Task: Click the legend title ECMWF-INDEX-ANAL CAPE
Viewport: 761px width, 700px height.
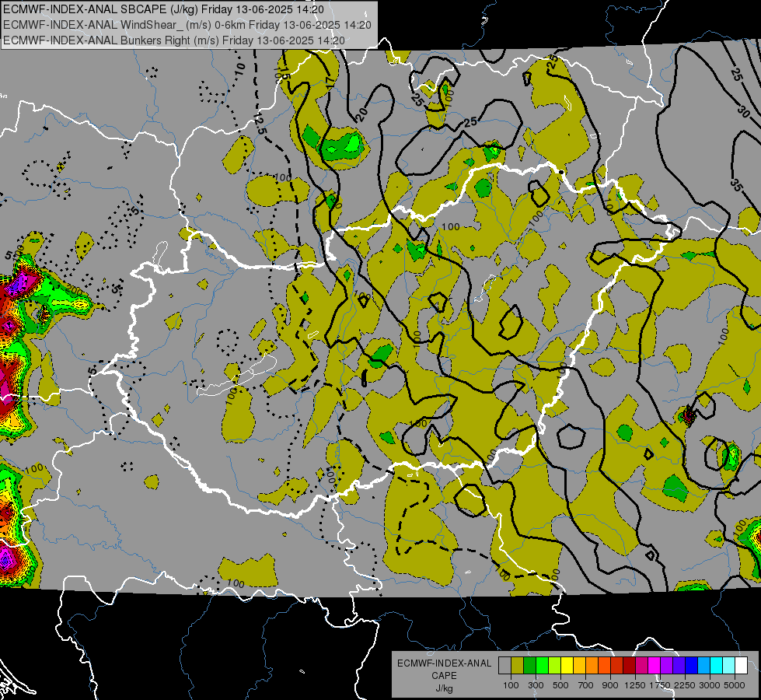Action: click(x=444, y=669)
